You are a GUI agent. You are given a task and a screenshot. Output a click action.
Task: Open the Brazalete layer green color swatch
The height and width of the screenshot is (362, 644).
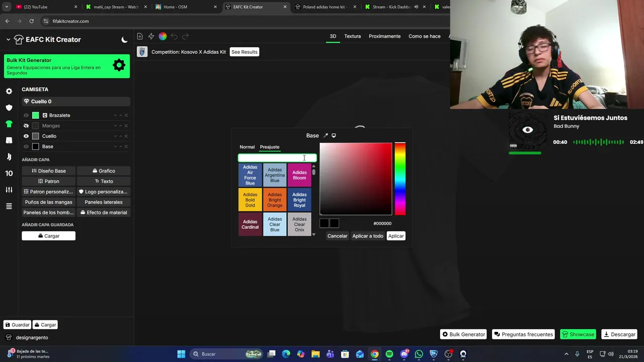pyautogui.click(x=35, y=115)
